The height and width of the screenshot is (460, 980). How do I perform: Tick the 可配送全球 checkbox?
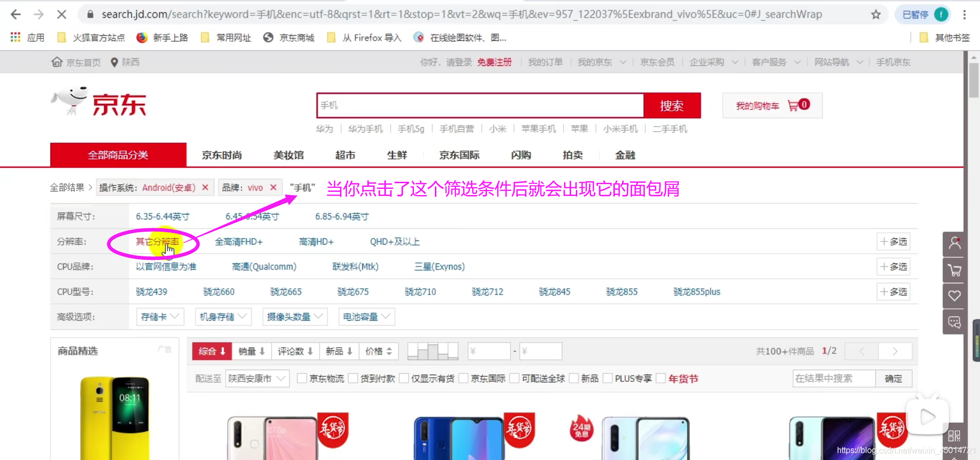click(x=514, y=378)
